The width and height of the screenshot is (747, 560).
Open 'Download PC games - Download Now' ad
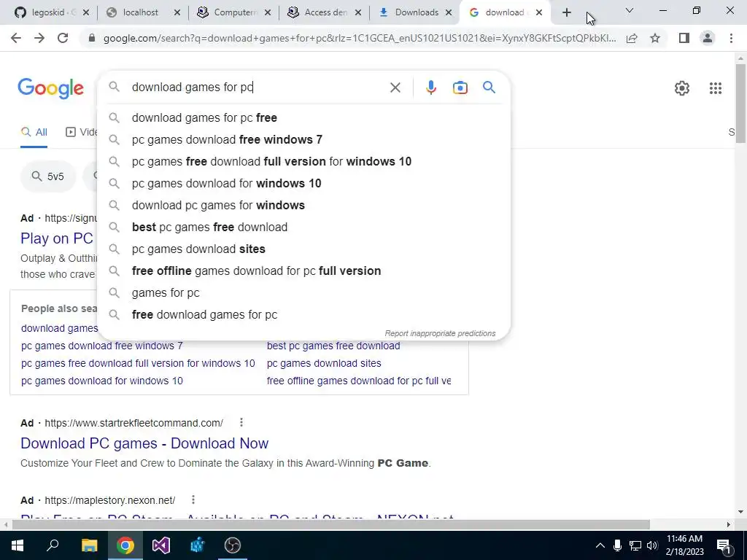144,443
